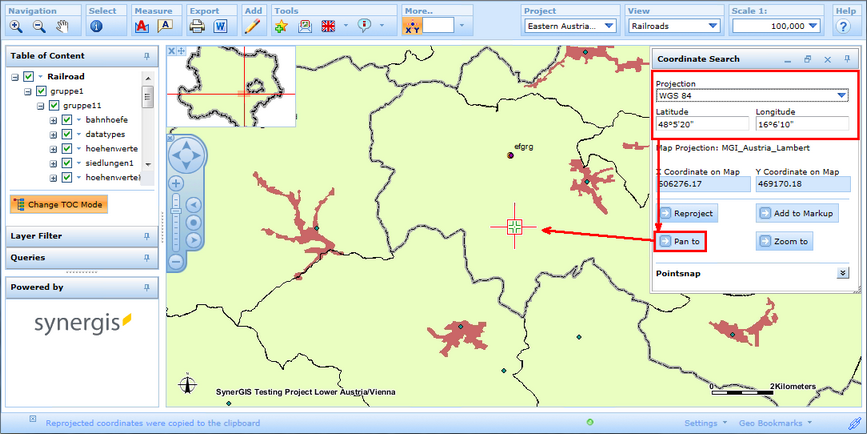The width and height of the screenshot is (867, 434).
Task: Open the Measure area tool with red A
Action: [x=142, y=26]
